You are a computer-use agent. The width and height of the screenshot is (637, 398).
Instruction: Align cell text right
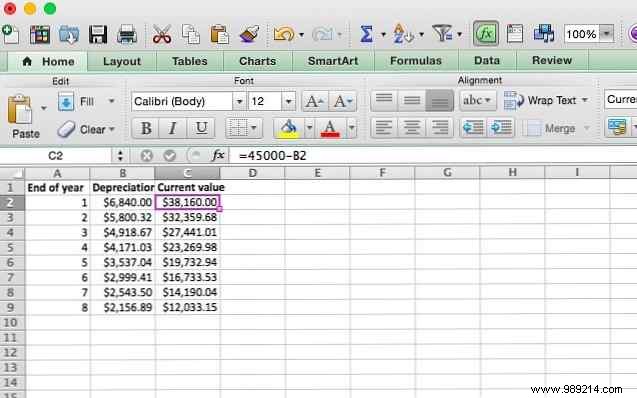coord(440,128)
